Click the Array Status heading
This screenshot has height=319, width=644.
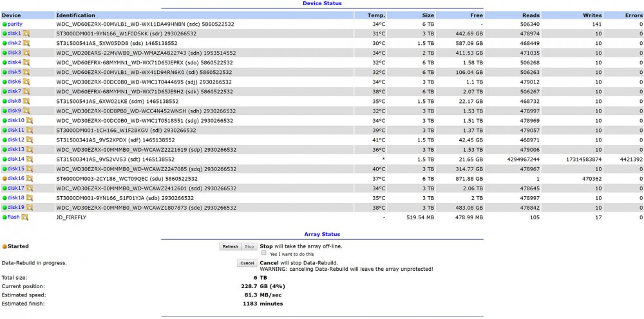pyautogui.click(x=322, y=235)
